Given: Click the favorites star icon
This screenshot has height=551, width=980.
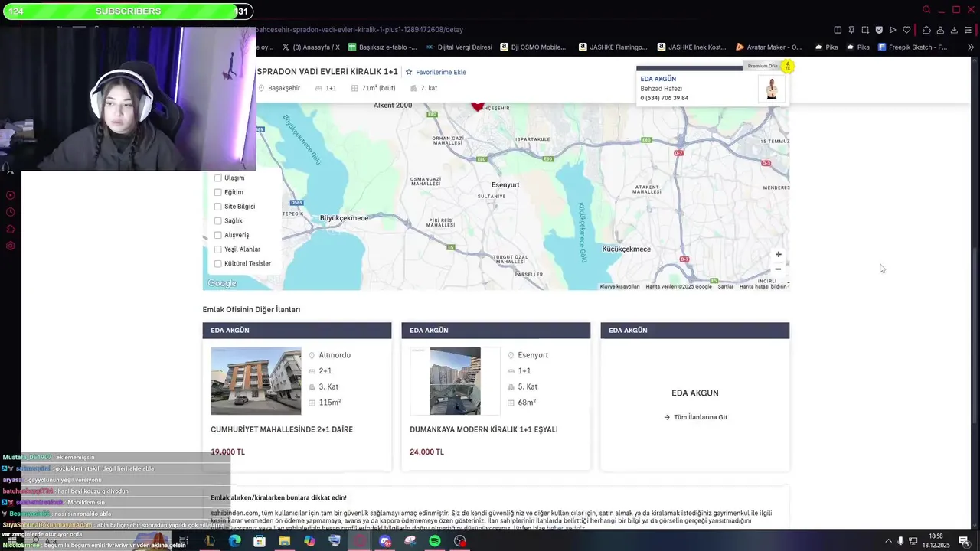Looking at the screenshot, I should coord(409,72).
